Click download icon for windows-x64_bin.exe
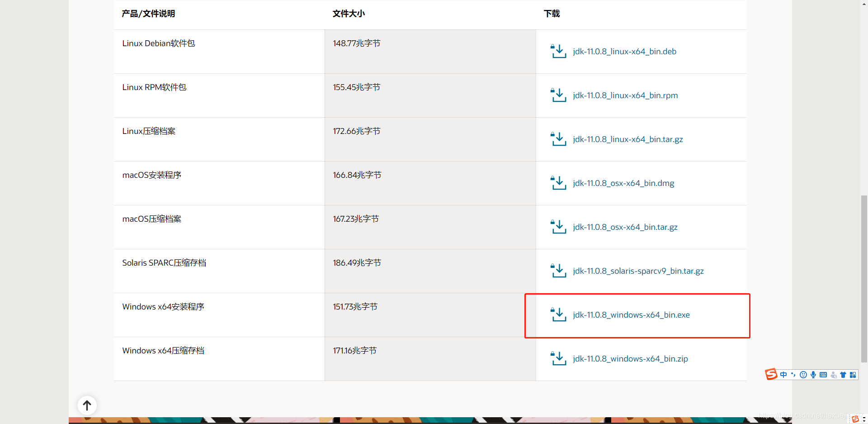Viewport: 868px width, 424px height. click(x=558, y=314)
